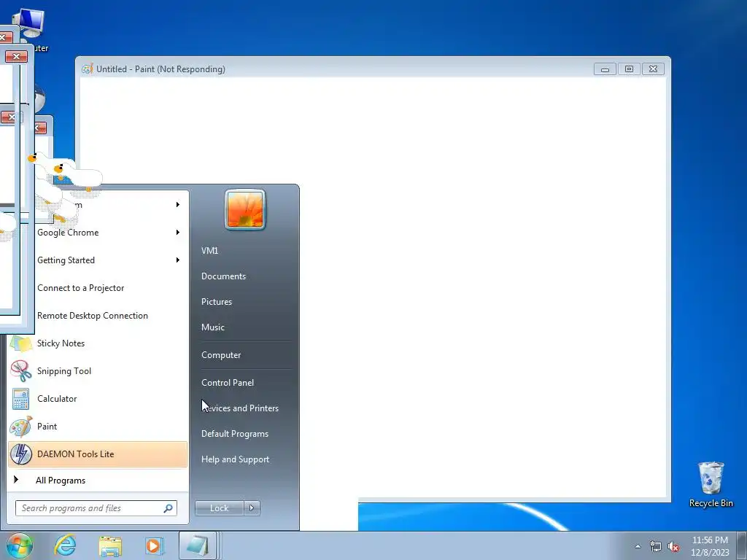Close the Not Responding Paint window
The width and height of the screenshot is (747, 560).
click(x=653, y=69)
